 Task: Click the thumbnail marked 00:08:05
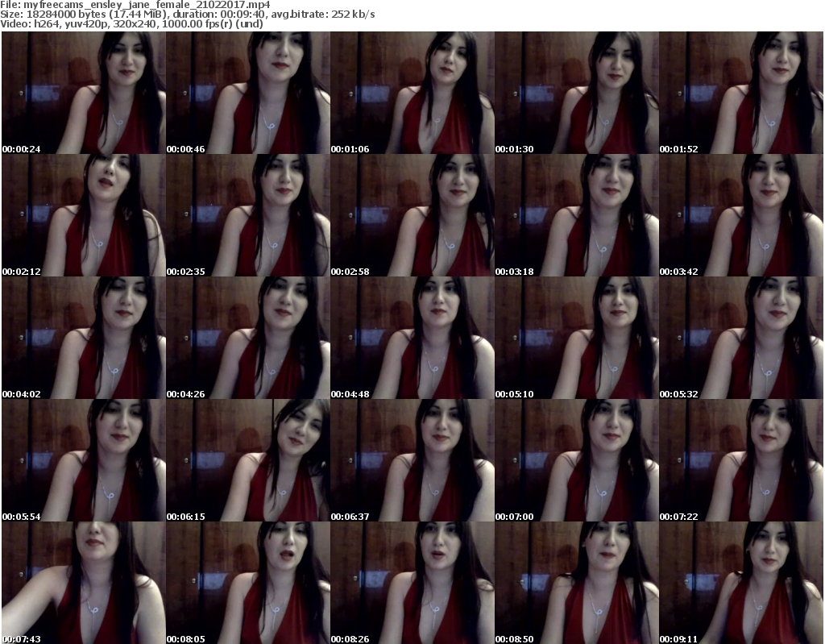point(248,583)
